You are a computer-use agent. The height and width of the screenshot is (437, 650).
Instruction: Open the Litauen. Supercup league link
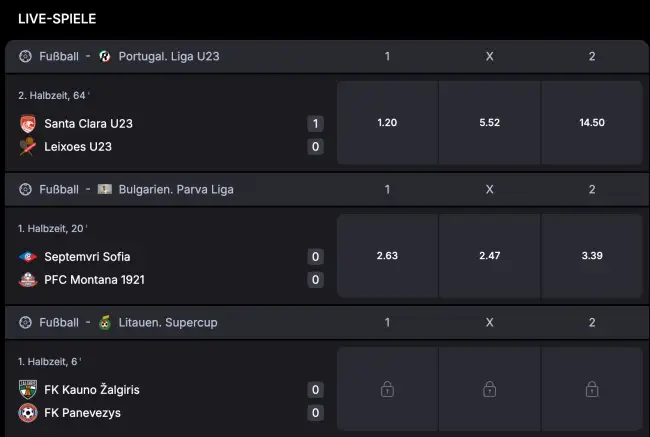(x=167, y=323)
